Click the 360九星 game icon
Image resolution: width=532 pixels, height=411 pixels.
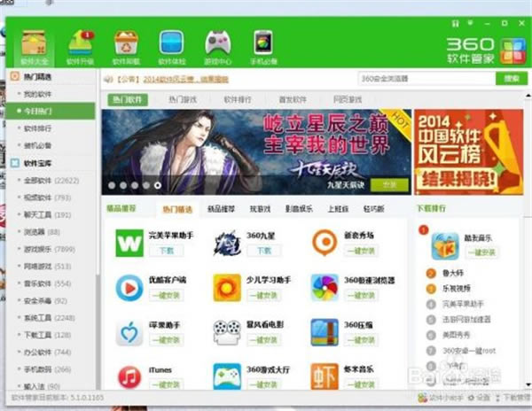[227, 243]
